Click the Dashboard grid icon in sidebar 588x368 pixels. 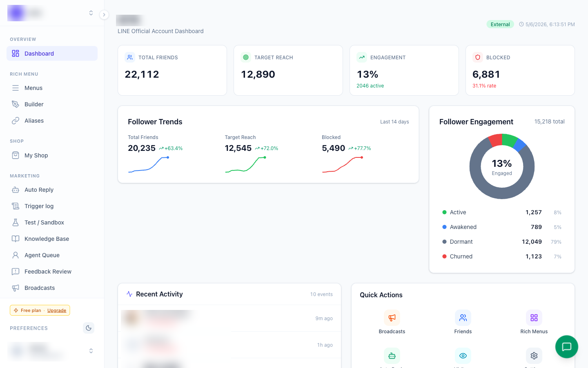pyautogui.click(x=16, y=54)
